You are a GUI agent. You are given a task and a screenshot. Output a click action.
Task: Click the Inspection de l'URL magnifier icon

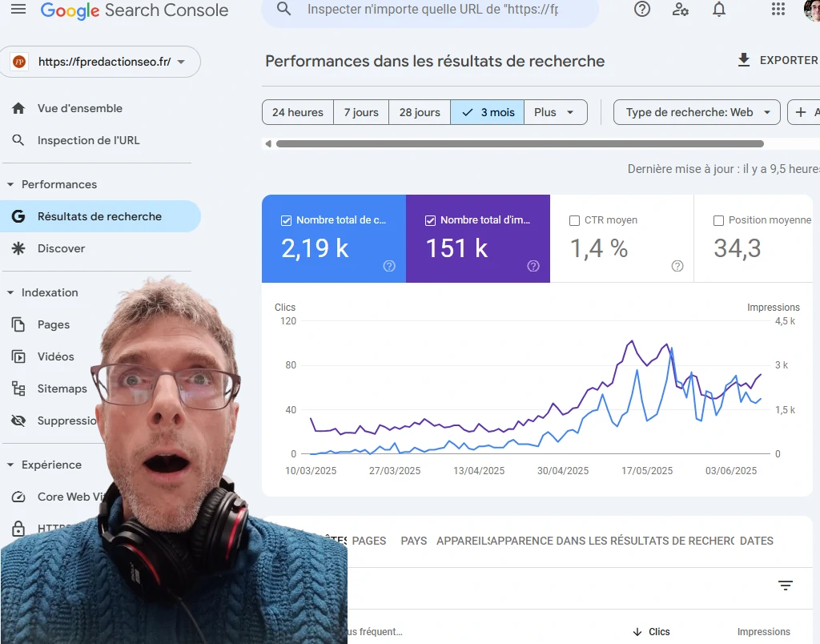tap(18, 140)
